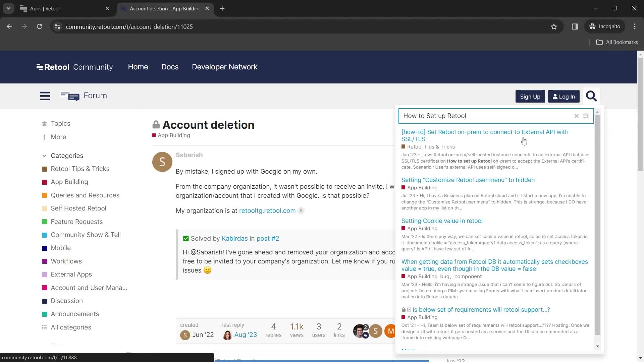This screenshot has width=644, height=362.
Task: View site information icon in address bar
Action: click(x=57, y=26)
